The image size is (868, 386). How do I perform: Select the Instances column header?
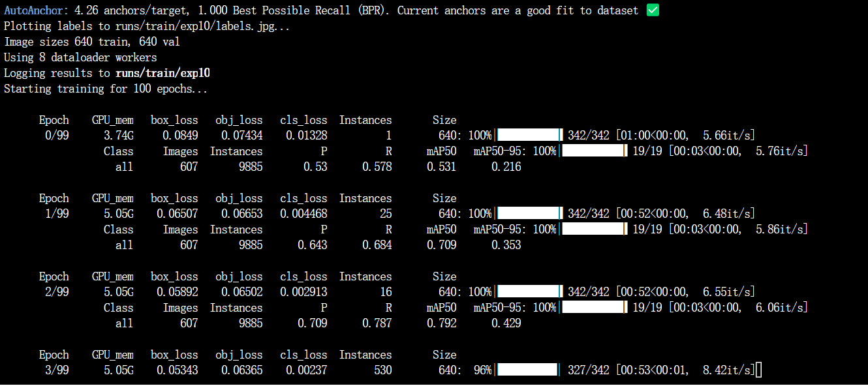click(365, 120)
